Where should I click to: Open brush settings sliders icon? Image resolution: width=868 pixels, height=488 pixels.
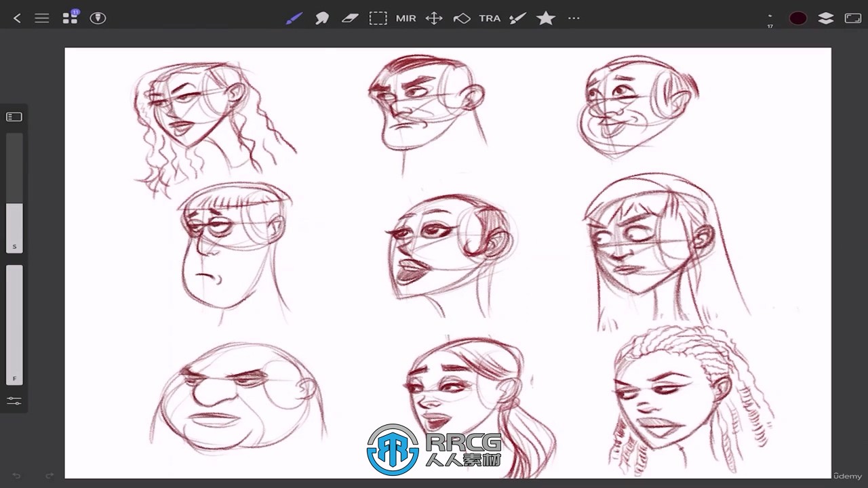coord(14,401)
